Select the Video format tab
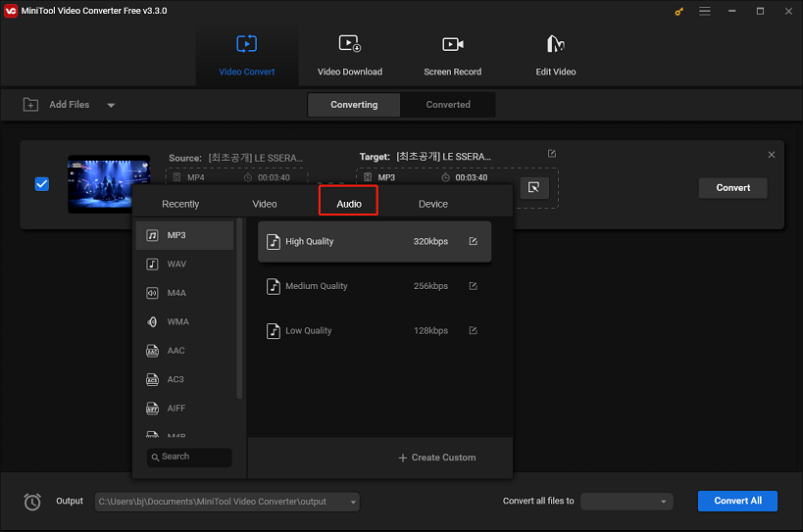Screen dimensions: 803x532 tap(265, 204)
